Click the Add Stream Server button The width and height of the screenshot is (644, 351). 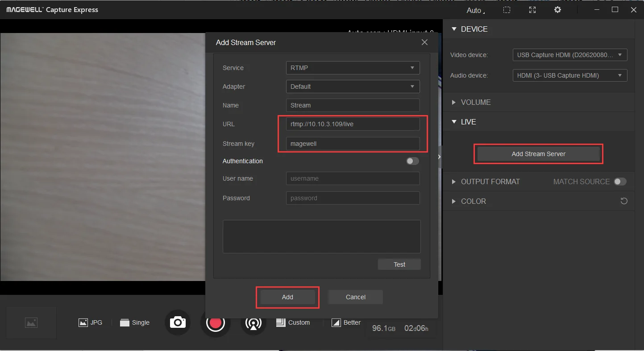pos(538,154)
